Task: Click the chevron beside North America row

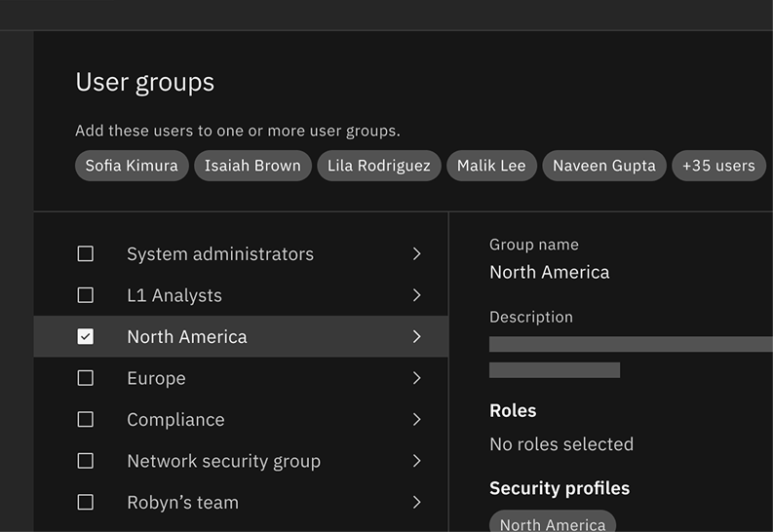Action: pyautogui.click(x=416, y=337)
